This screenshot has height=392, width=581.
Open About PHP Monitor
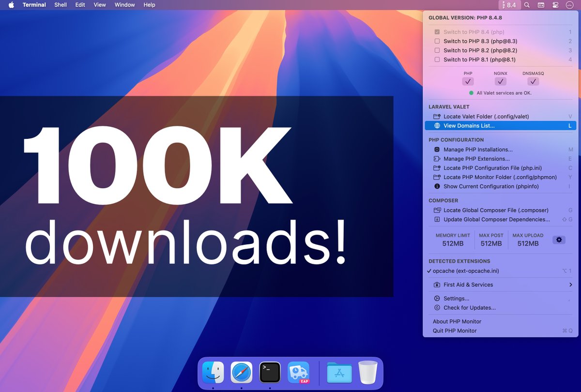pyautogui.click(x=500, y=321)
